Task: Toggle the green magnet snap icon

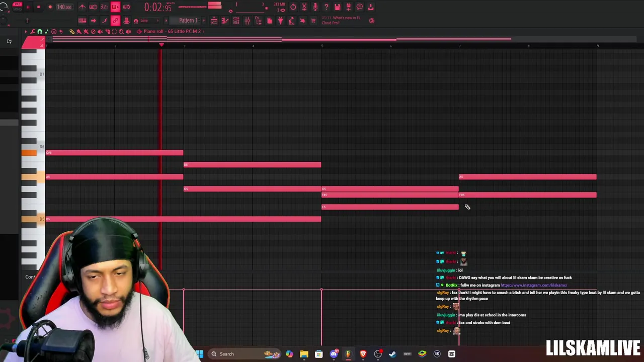Action: [x=40, y=31]
